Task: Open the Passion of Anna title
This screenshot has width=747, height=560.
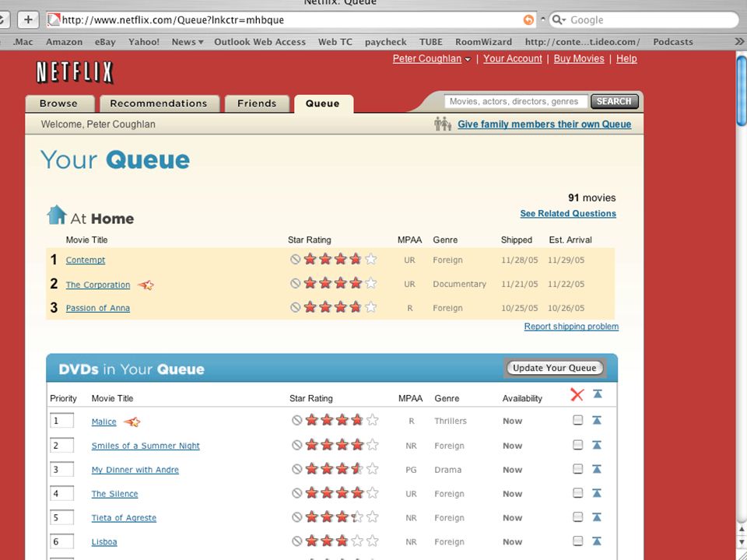Action: 98,308
